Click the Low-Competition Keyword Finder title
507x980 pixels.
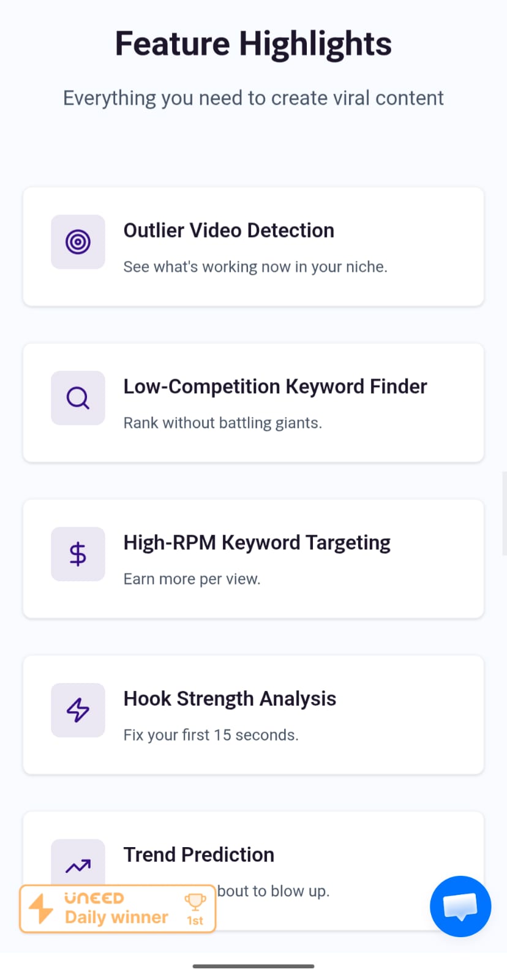click(x=275, y=386)
